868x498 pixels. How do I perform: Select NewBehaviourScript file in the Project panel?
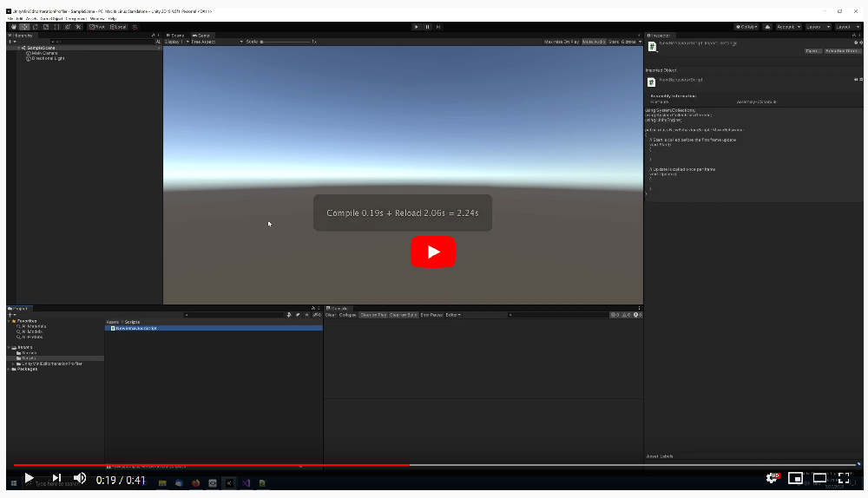214,328
